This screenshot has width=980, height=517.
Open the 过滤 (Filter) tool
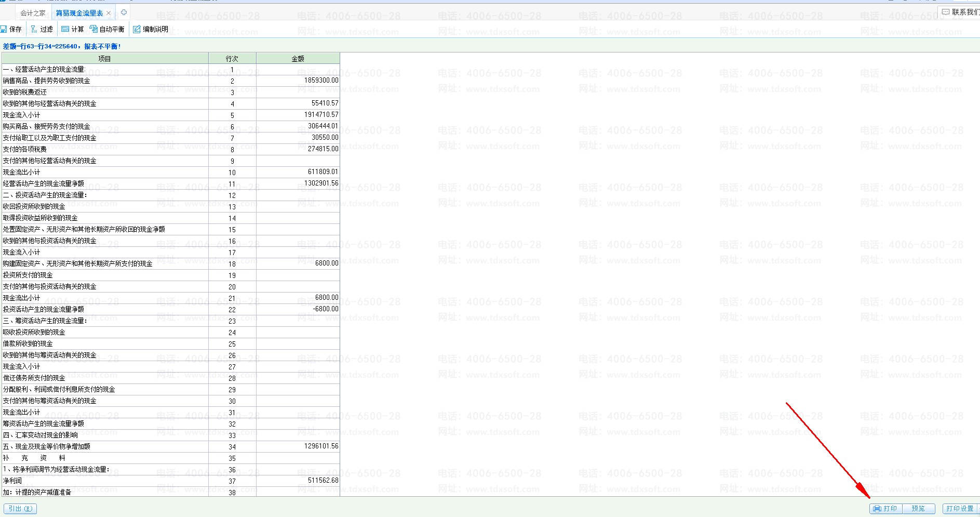click(x=42, y=29)
